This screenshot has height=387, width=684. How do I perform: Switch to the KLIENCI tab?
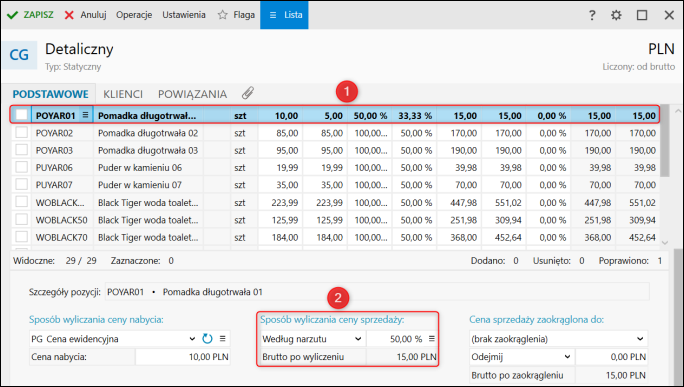pyautogui.click(x=123, y=94)
